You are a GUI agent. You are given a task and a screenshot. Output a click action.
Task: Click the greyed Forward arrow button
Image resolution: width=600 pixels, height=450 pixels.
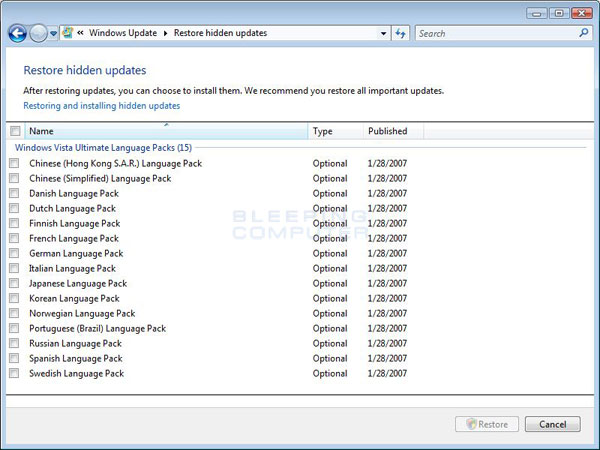pyautogui.click(x=38, y=33)
